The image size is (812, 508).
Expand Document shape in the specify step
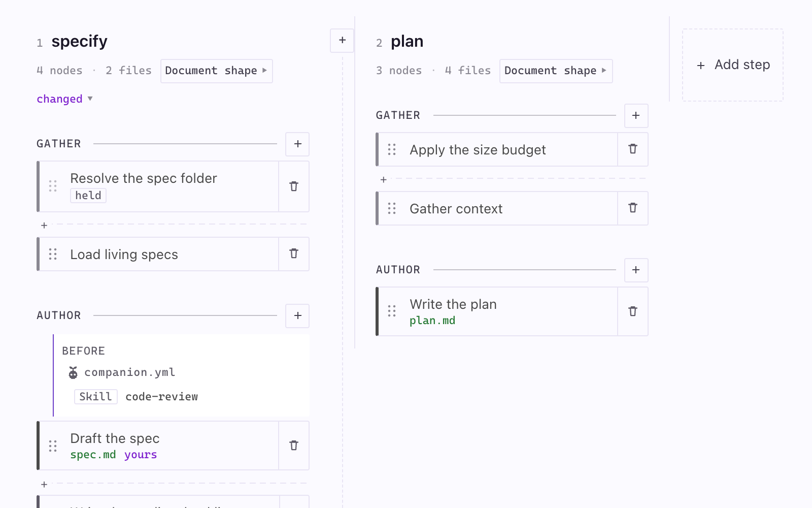pyautogui.click(x=217, y=71)
